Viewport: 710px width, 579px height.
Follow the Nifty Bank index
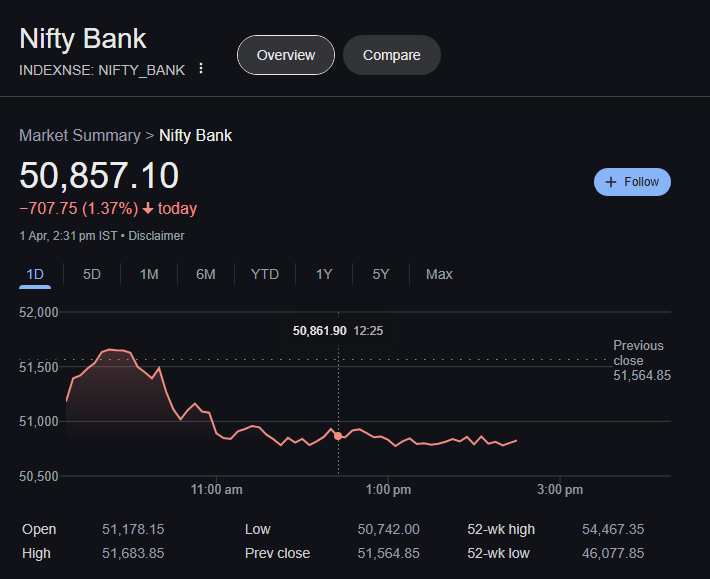click(x=632, y=182)
